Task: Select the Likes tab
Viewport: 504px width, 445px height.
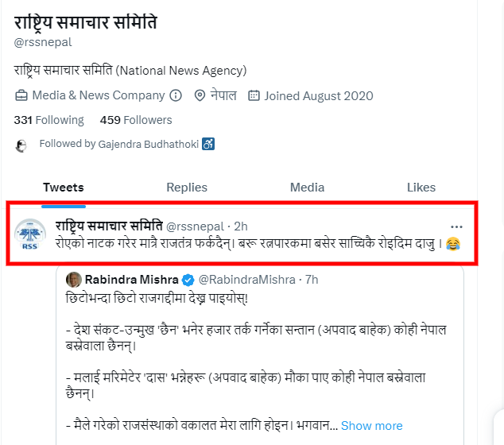Action: point(421,188)
